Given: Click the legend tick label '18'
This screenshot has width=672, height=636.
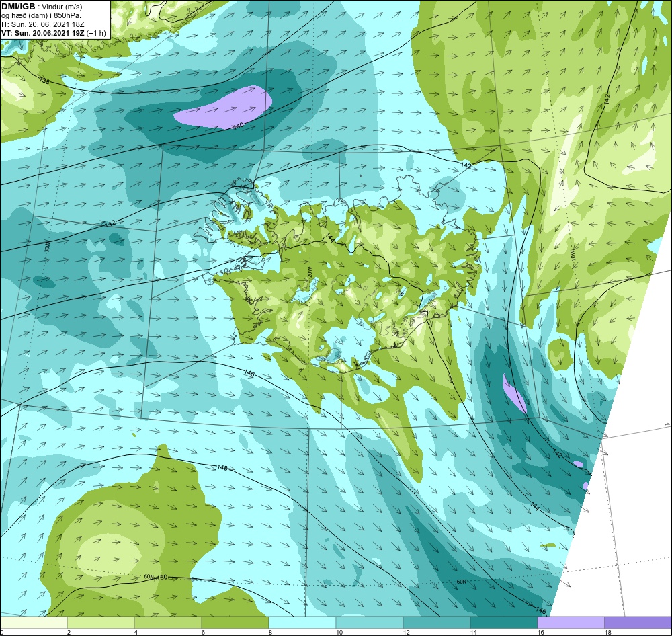Looking at the screenshot, I should tap(608, 632).
